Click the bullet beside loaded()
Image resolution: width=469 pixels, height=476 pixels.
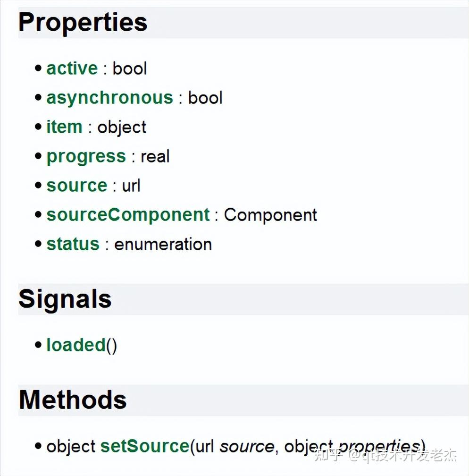(38, 345)
